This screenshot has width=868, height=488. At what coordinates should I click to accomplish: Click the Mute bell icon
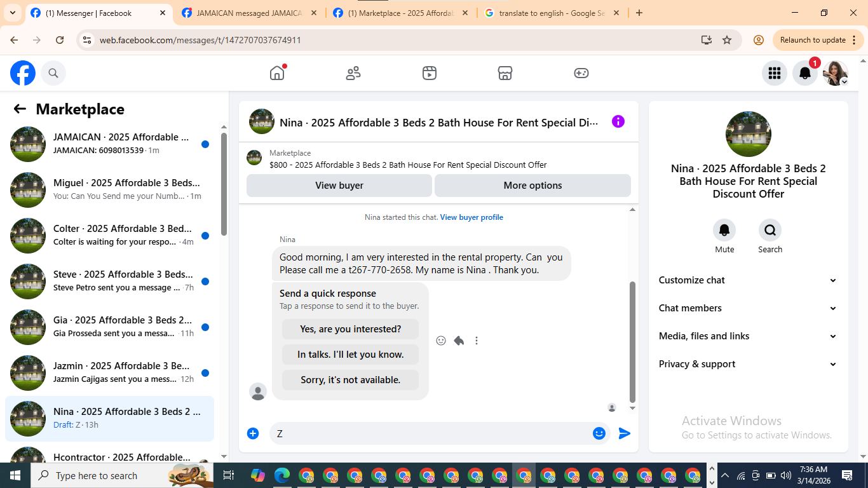click(x=724, y=230)
